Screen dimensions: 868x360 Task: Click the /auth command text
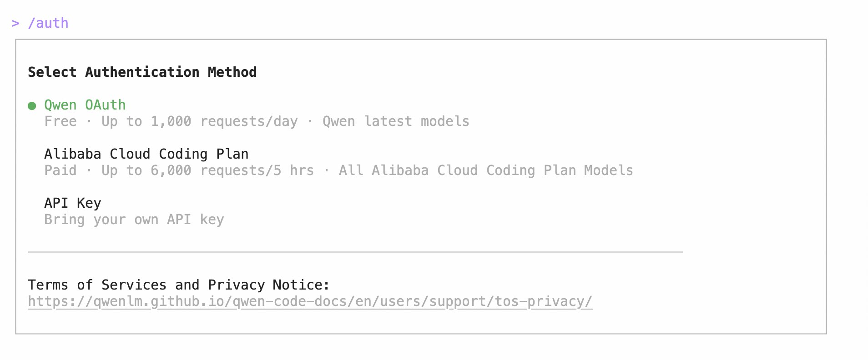point(48,23)
